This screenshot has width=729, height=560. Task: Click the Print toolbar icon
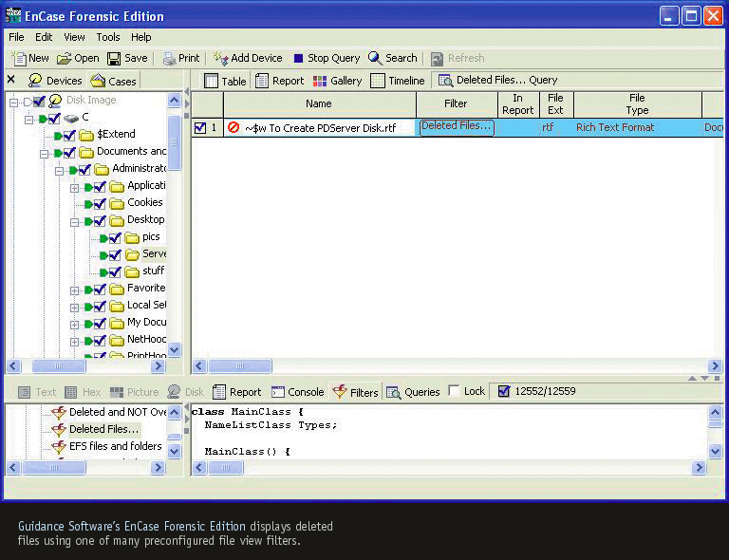pos(169,58)
